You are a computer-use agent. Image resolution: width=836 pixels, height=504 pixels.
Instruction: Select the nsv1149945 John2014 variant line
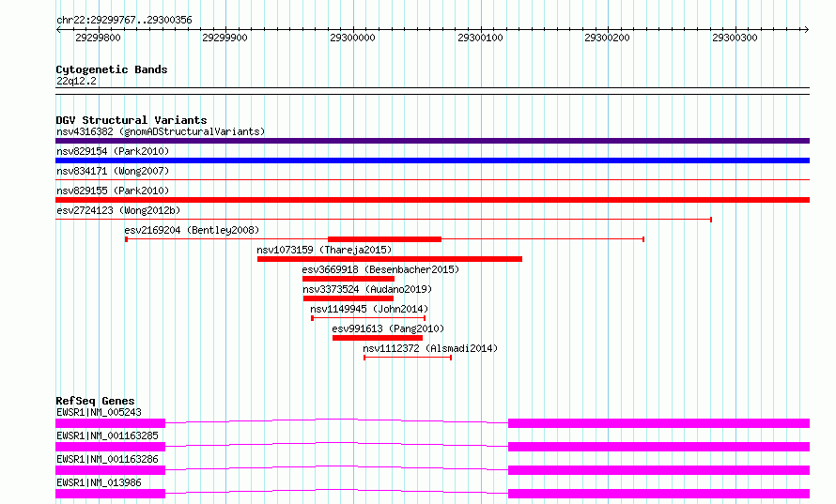pos(368,318)
